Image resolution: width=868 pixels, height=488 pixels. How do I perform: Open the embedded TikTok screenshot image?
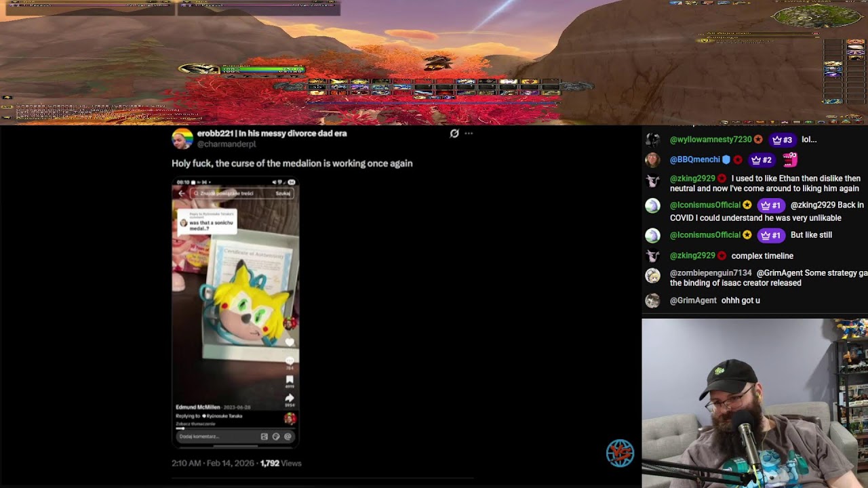coord(235,312)
